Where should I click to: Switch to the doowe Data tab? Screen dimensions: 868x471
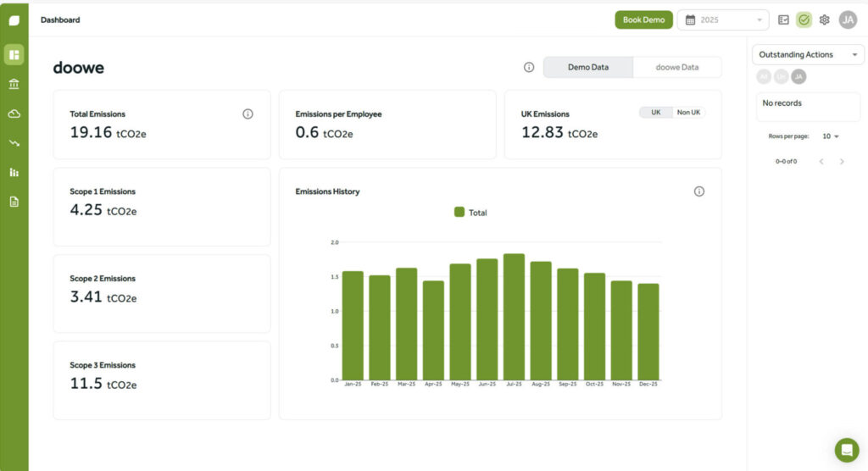pyautogui.click(x=677, y=67)
